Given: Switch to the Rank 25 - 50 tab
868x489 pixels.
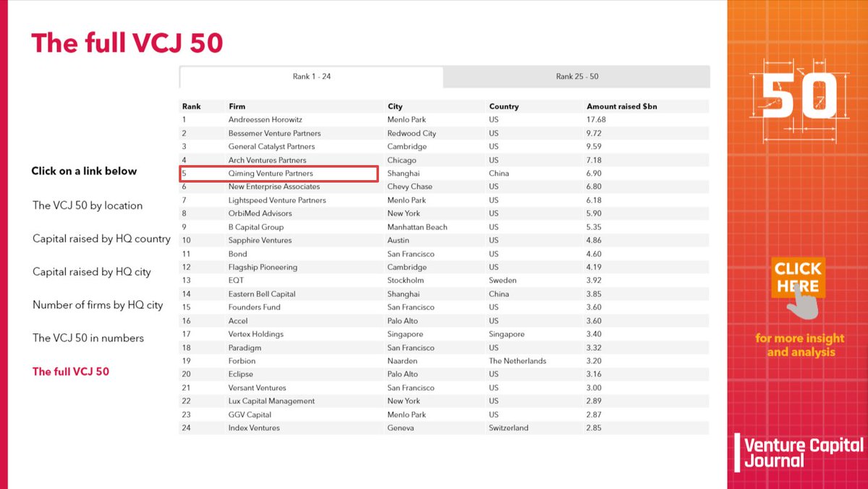Looking at the screenshot, I should (576, 77).
